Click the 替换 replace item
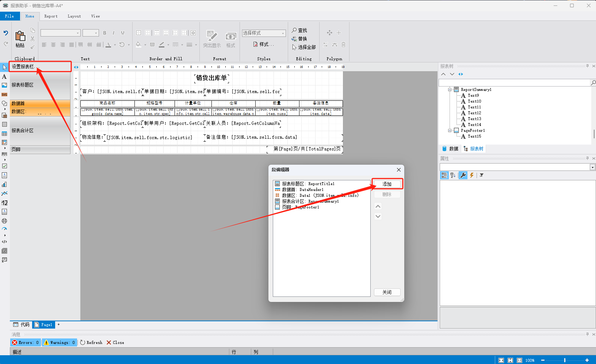The width and height of the screenshot is (596, 364). click(299, 39)
